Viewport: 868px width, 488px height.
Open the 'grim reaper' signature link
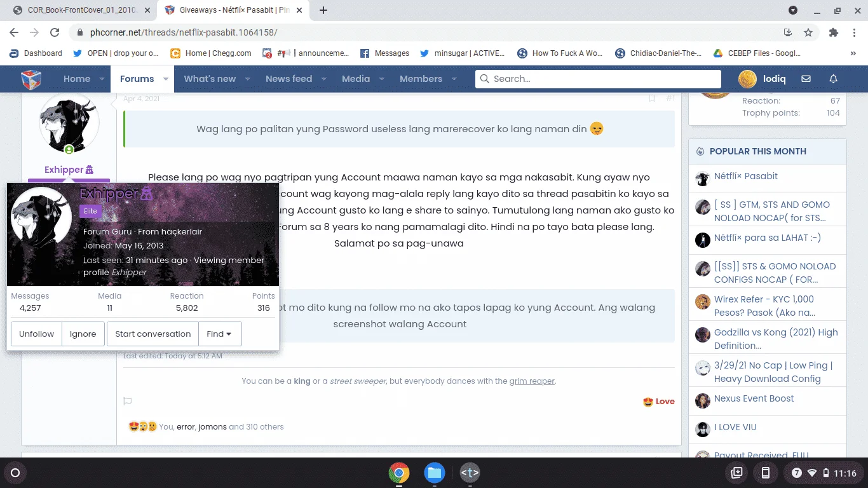(x=532, y=381)
